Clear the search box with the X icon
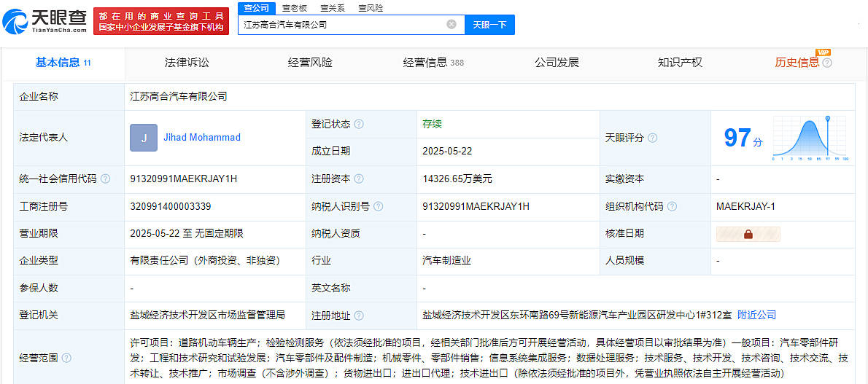The image size is (868, 384). click(x=452, y=24)
